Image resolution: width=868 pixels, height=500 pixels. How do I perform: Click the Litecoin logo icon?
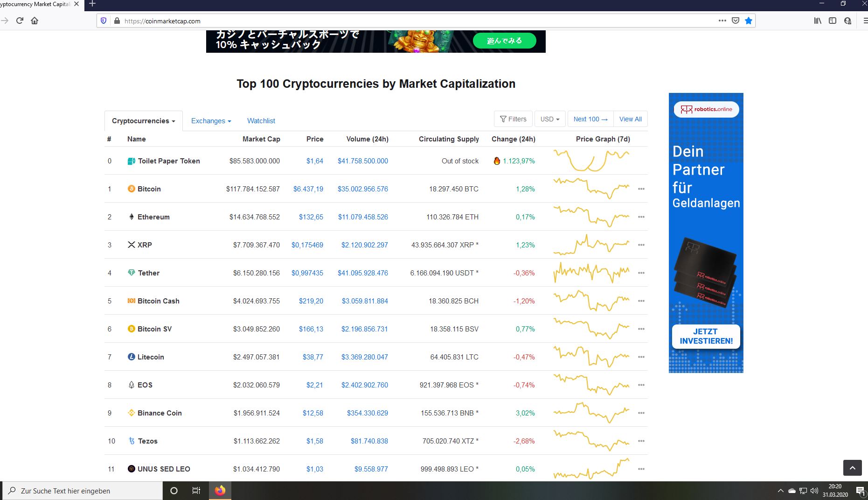pyautogui.click(x=132, y=357)
